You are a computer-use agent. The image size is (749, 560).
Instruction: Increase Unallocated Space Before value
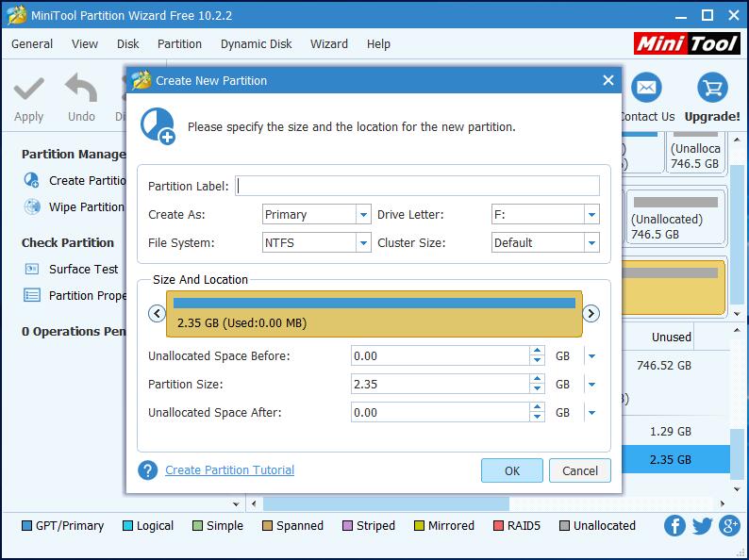537,351
